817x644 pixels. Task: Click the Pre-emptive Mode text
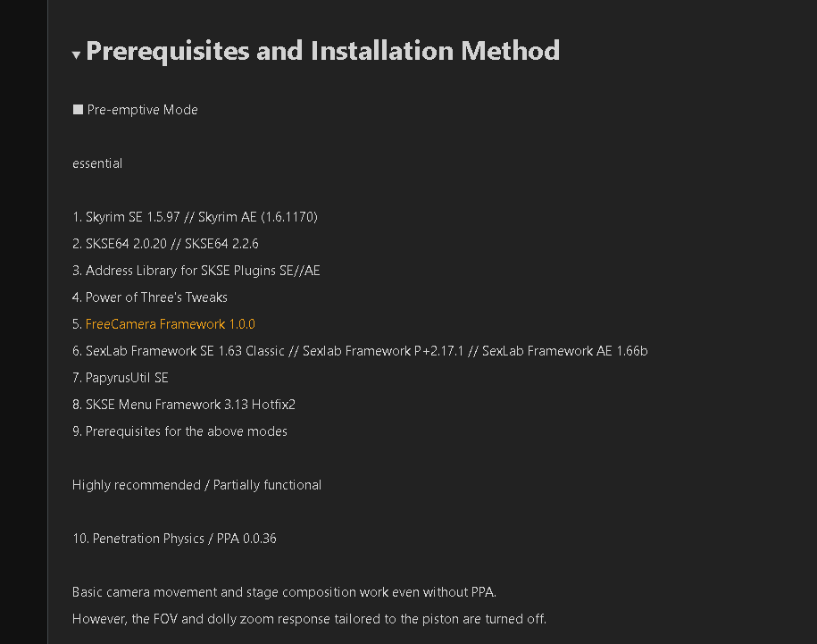coord(142,110)
